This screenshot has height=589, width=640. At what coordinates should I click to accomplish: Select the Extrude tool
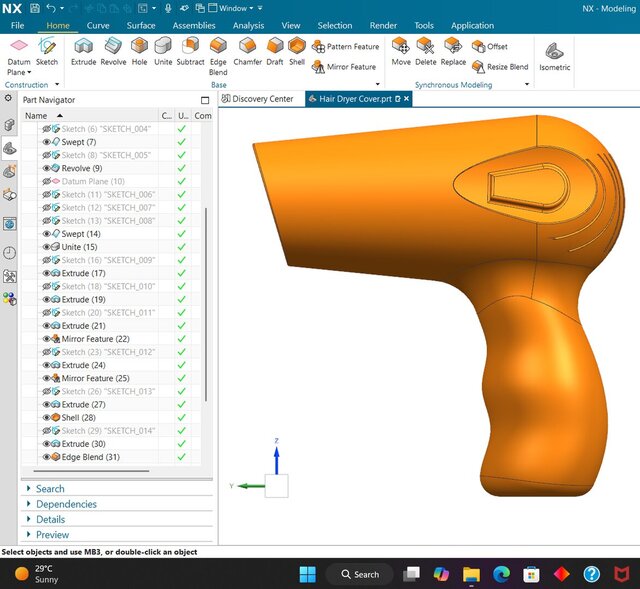pos(83,52)
